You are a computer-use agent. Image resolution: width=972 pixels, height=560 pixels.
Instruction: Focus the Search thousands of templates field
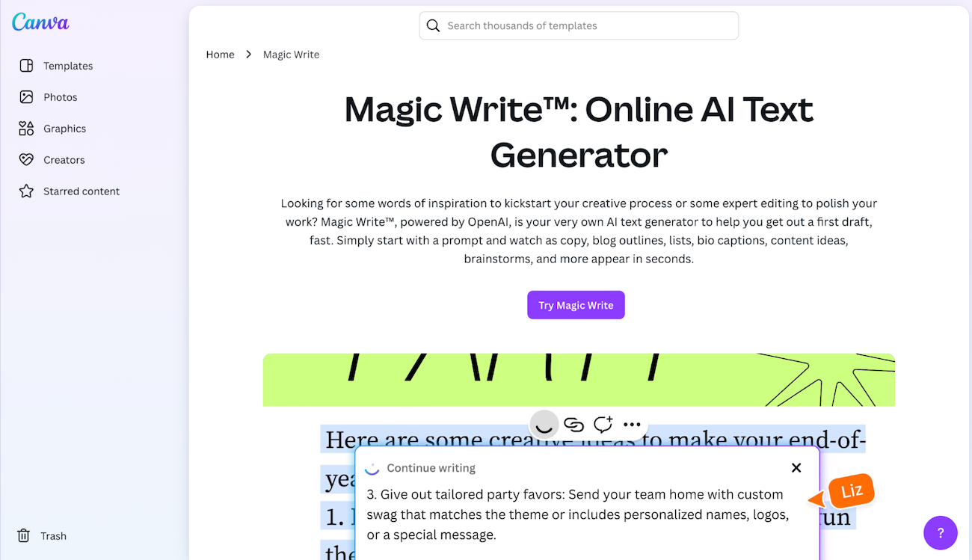[x=579, y=25]
